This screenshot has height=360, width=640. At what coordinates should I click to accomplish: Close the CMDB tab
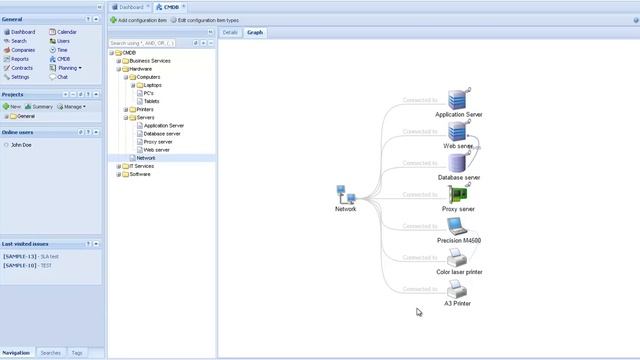click(x=184, y=7)
